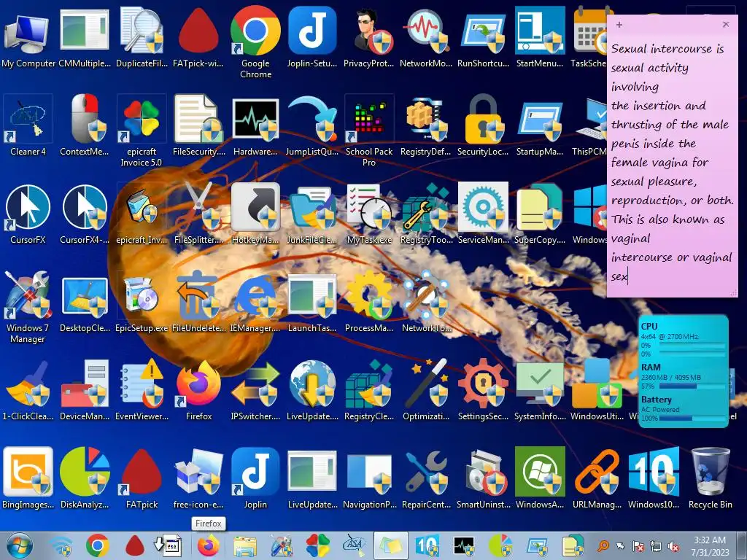Place cursor in the pink sticky note text
Viewport: 747px width, 560px height.
672,162
